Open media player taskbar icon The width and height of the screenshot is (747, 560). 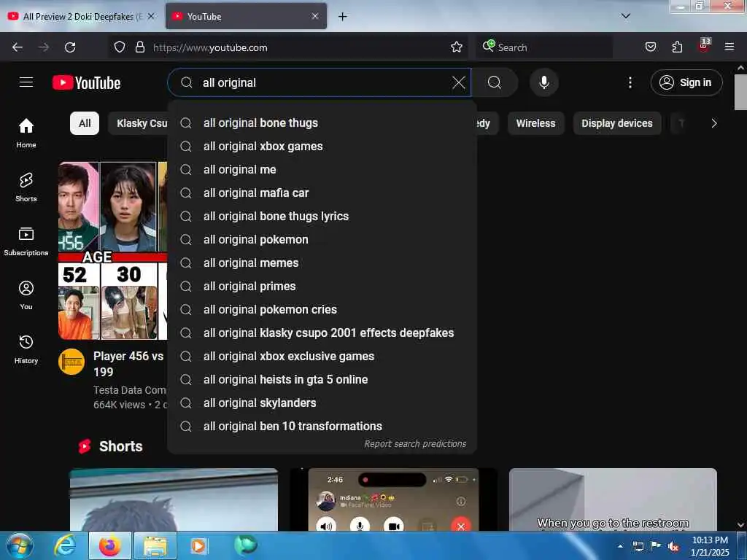pyautogui.click(x=198, y=545)
